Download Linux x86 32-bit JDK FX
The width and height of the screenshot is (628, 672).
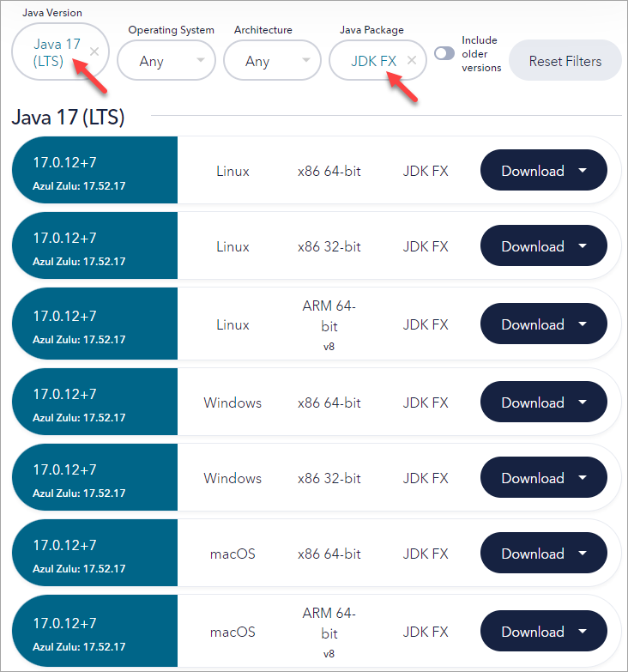pos(532,246)
